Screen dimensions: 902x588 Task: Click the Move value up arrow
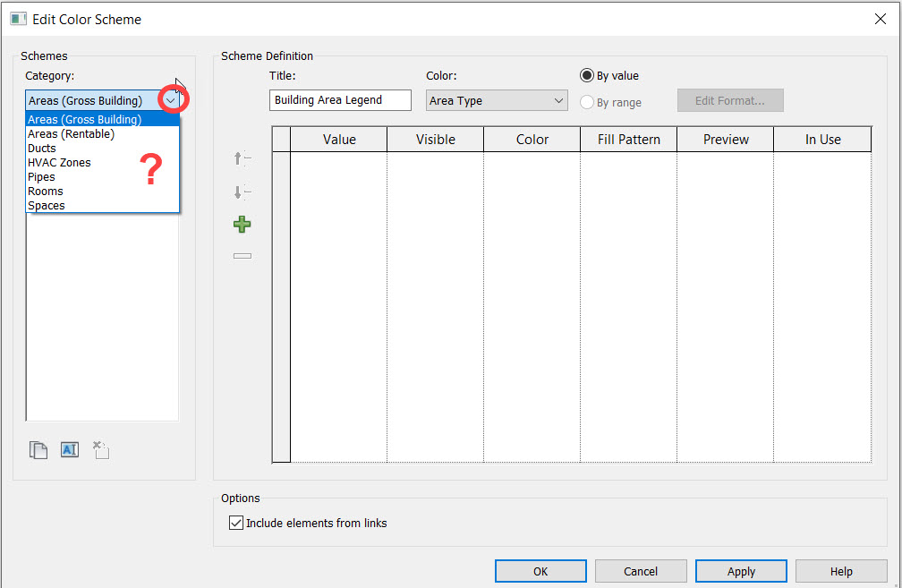click(x=242, y=158)
